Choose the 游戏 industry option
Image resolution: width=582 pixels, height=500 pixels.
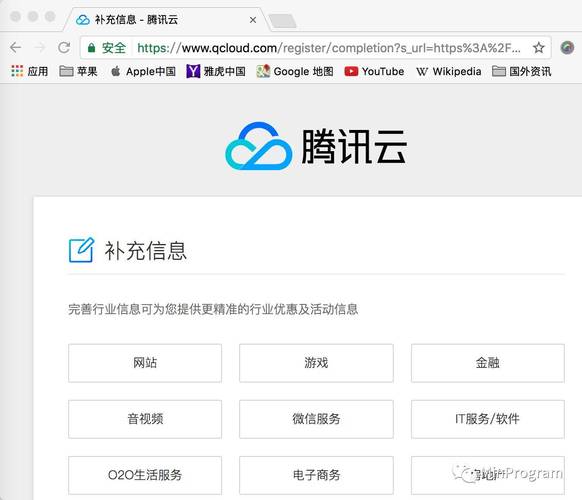point(316,363)
